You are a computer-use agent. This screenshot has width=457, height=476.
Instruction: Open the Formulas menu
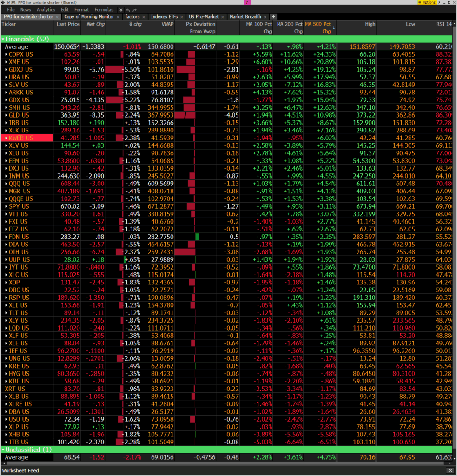(x=104, y=10)
